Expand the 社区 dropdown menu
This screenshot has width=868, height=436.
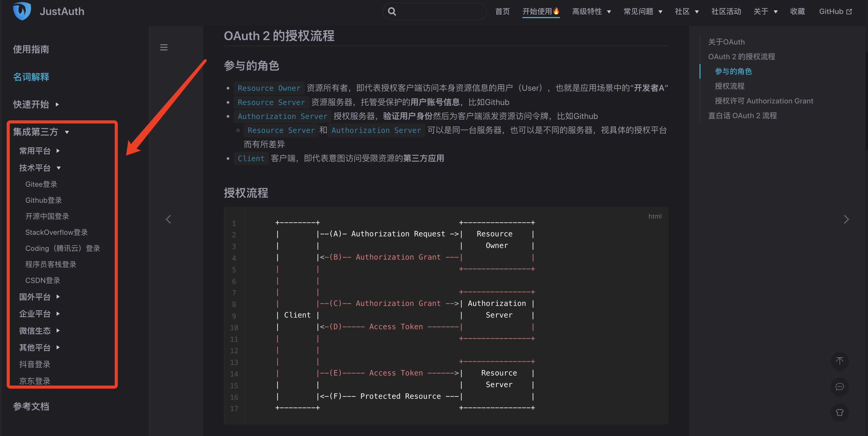687,11
